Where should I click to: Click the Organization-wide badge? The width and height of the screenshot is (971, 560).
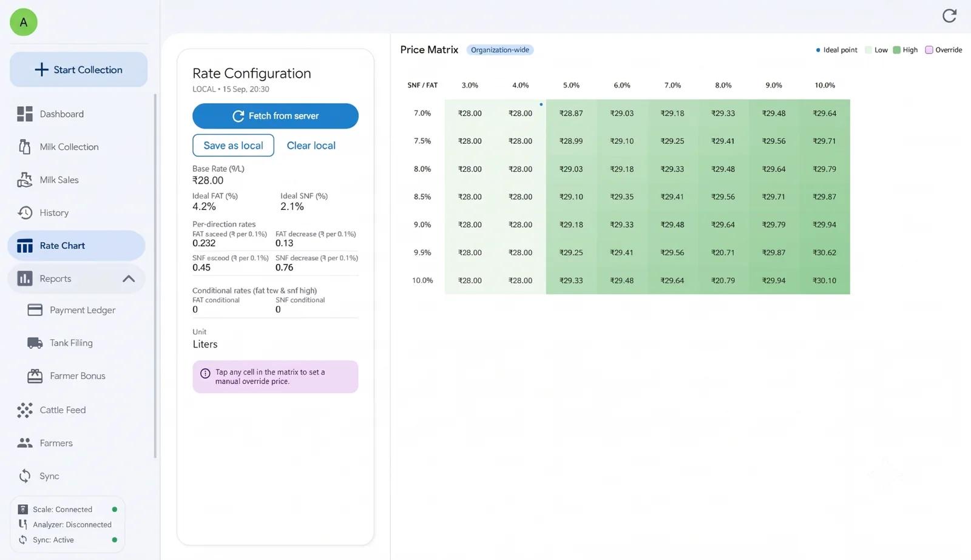pos(500,50)
